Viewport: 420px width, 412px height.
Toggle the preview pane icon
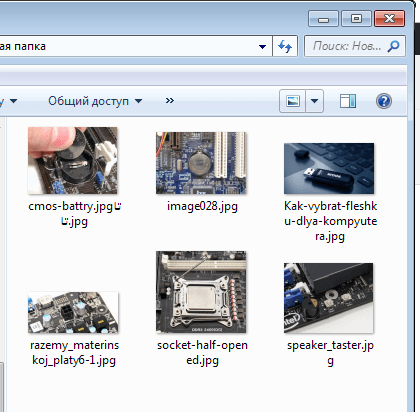coord(348,101)
